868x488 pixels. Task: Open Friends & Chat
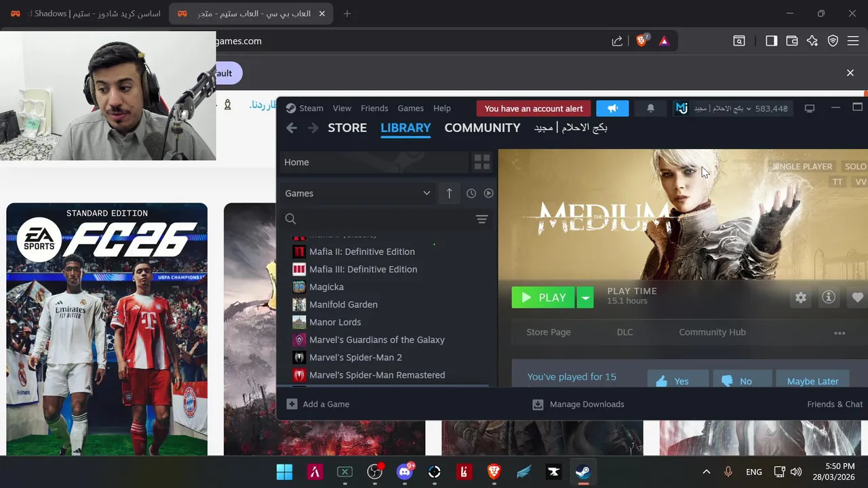[x=835, y=404]
